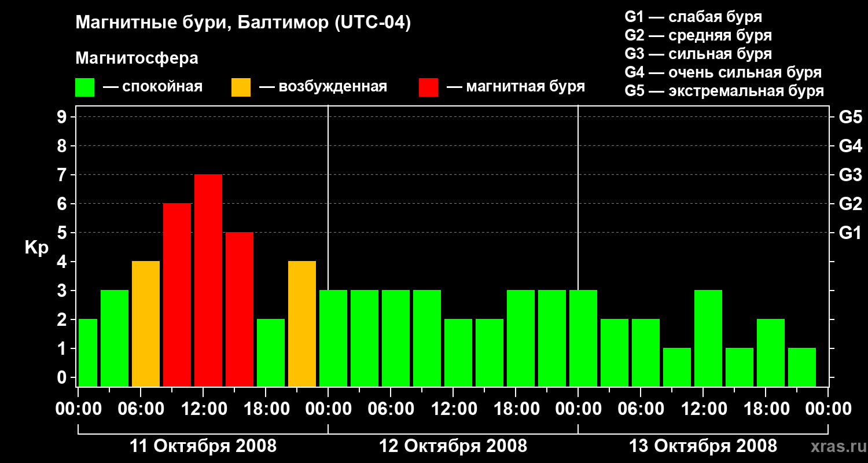Select the 'G4' mark on the right axis
Image resolution: width=868 pixels, height=463 pixels.
click(850, 146)
